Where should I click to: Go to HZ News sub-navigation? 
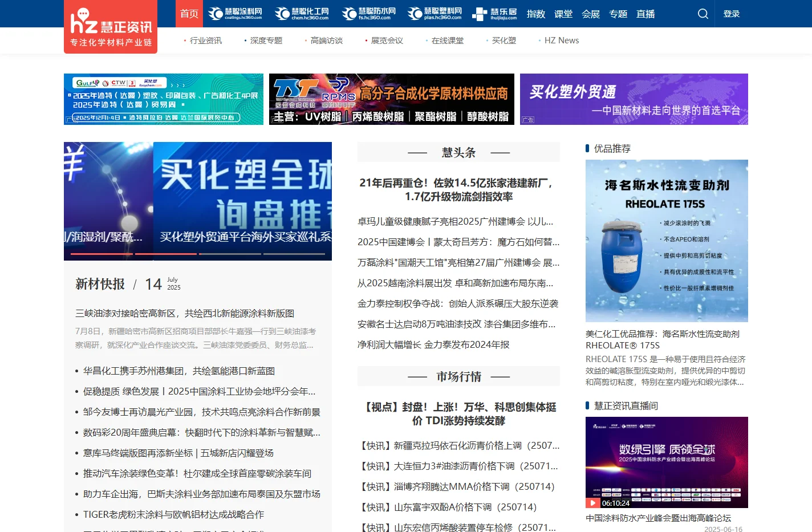[562, 40]
